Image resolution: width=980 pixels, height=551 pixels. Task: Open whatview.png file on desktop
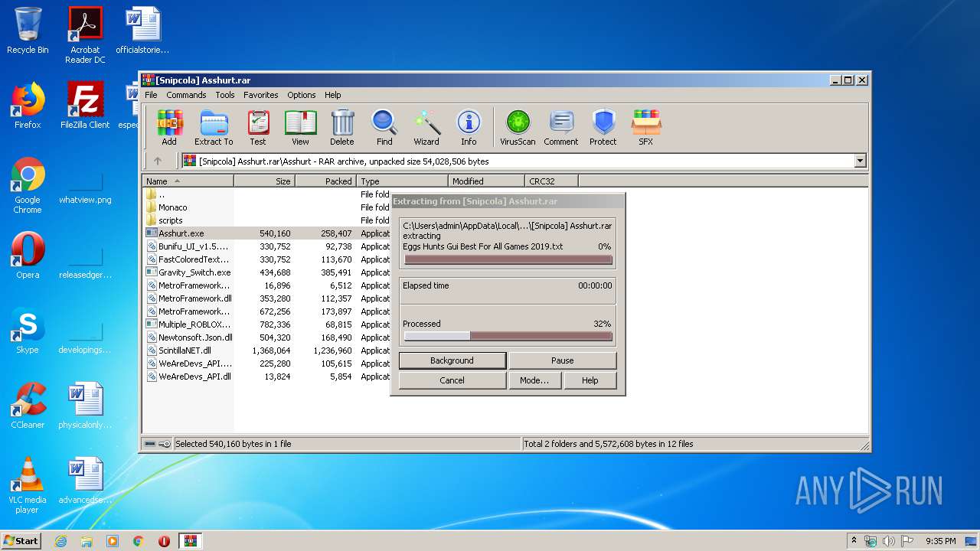coord(85,186)
